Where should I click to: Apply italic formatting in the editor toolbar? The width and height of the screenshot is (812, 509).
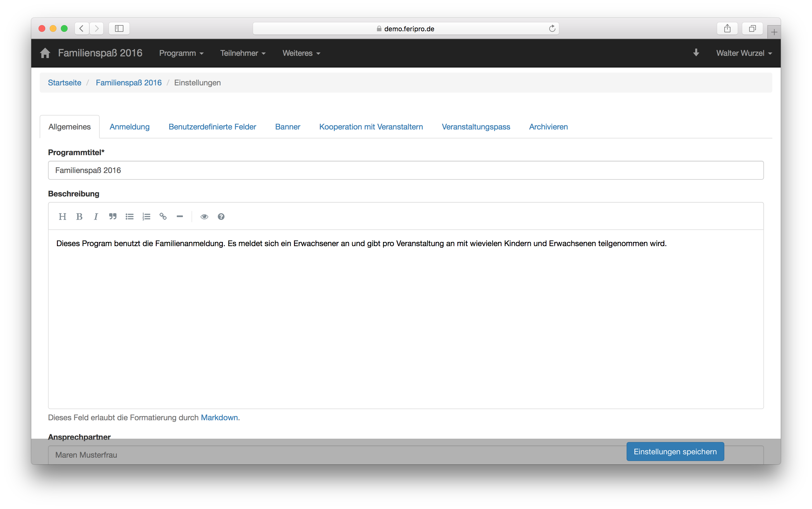(96, 217)
